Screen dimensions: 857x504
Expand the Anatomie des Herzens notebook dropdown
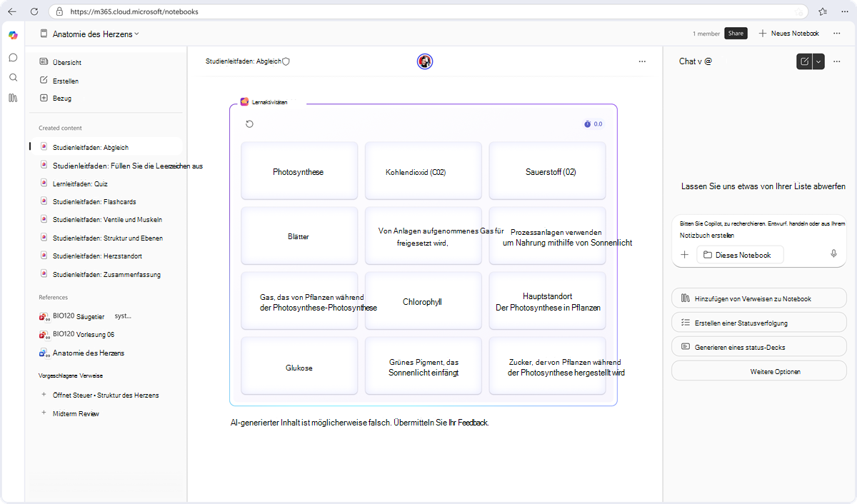136,34
